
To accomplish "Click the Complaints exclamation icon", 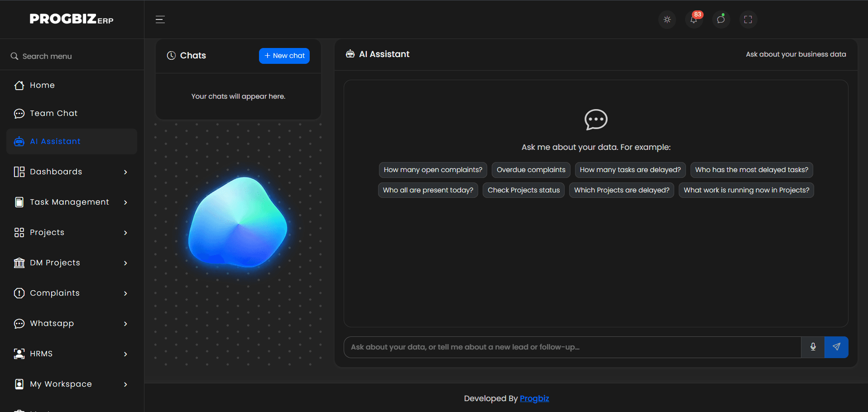I will point(19,293).
